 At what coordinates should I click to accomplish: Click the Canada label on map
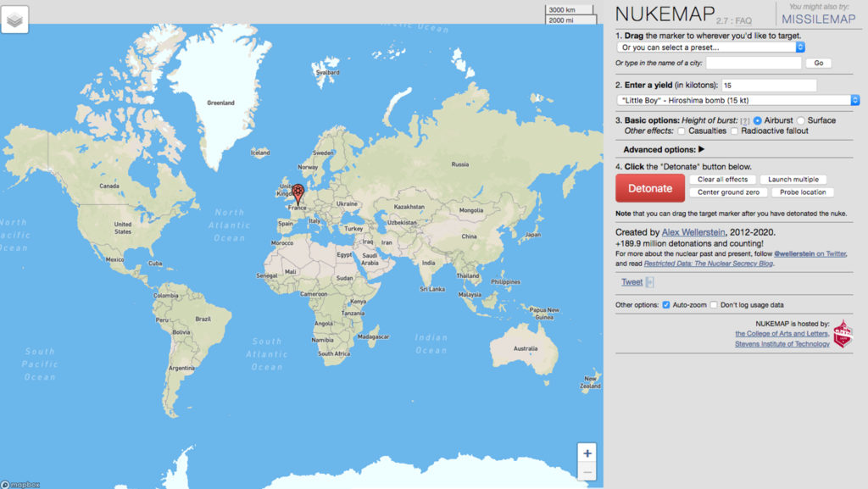109,186
